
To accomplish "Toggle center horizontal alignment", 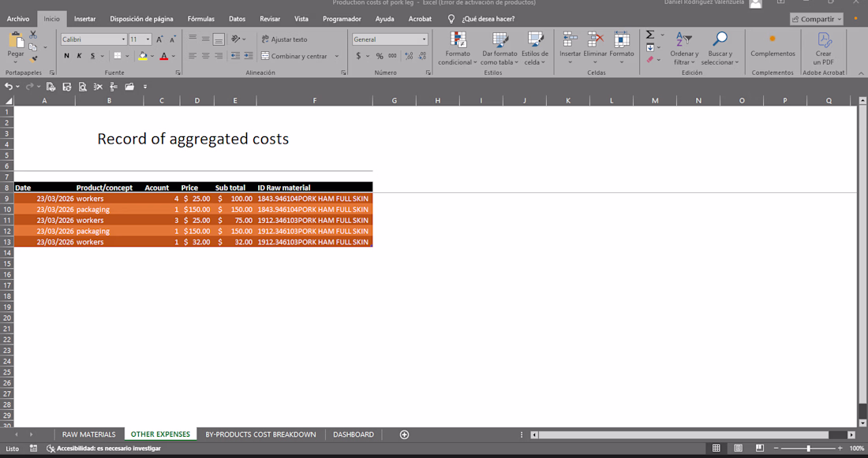I will [205, 56].
